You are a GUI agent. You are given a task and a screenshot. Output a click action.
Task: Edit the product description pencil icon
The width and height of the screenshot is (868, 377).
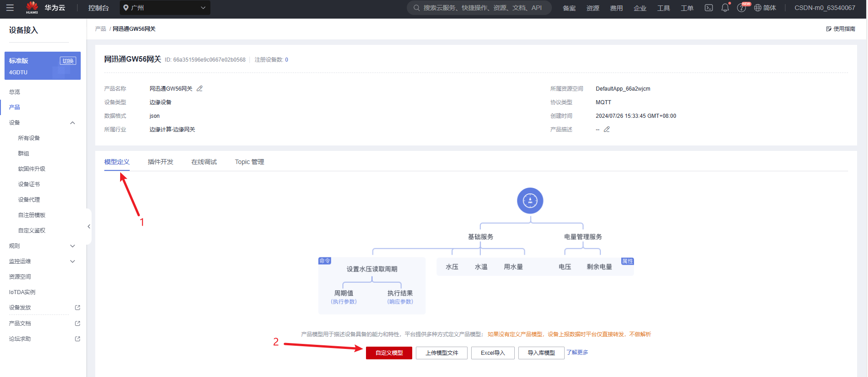607,130
